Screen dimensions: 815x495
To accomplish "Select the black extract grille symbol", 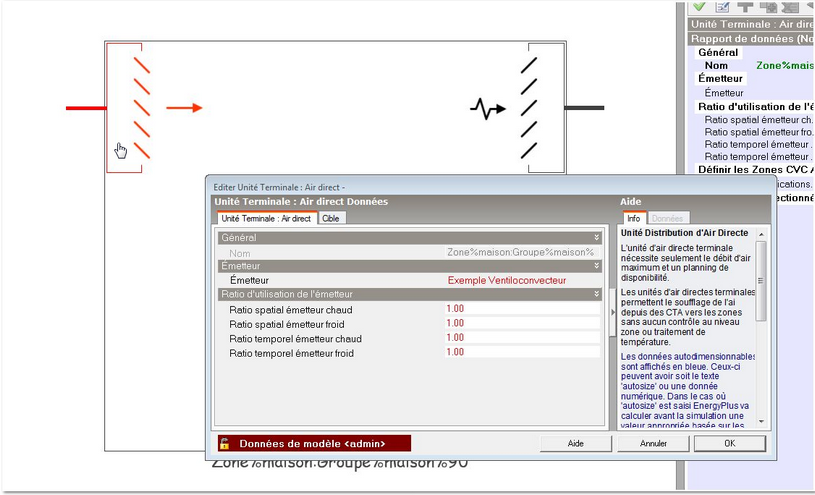I will (527, 109).
